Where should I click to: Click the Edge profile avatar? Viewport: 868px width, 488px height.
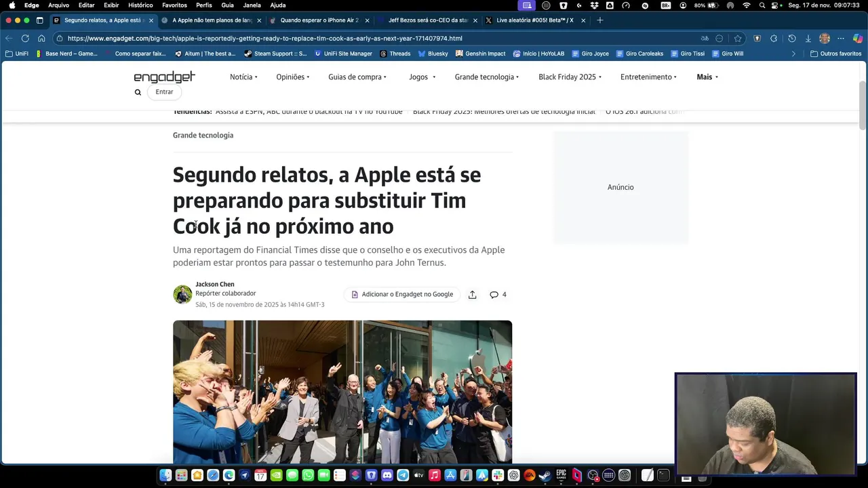(x=825, y=39)
